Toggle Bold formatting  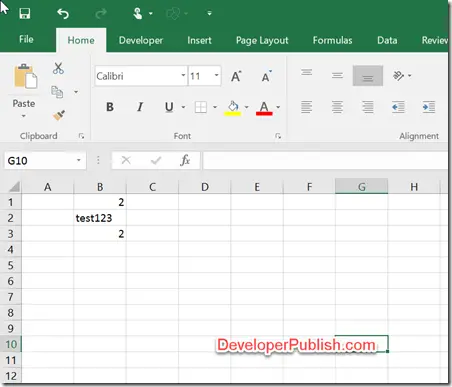[x=110, y=107]
